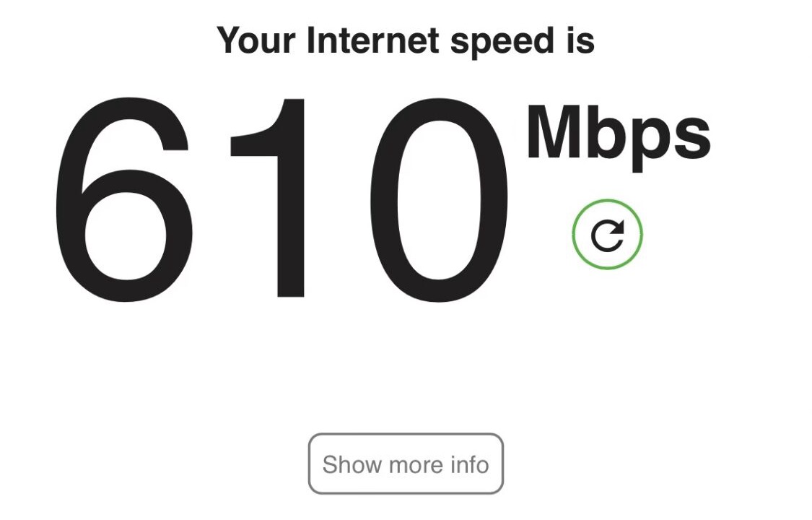
Task: Click the large digit 0
Action: click(x=439, y=199)
